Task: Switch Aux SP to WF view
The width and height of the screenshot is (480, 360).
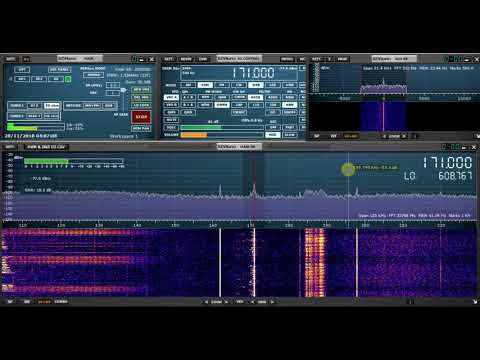Action: (333, 136)
